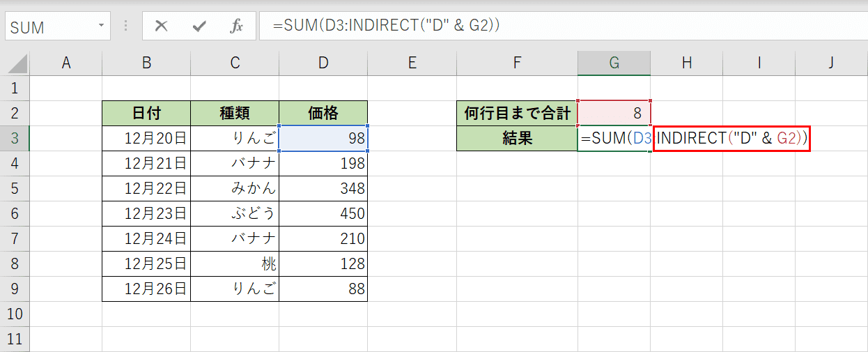868x352 pixels.
Task: Click the price cell 348
Action: (323, 188)
